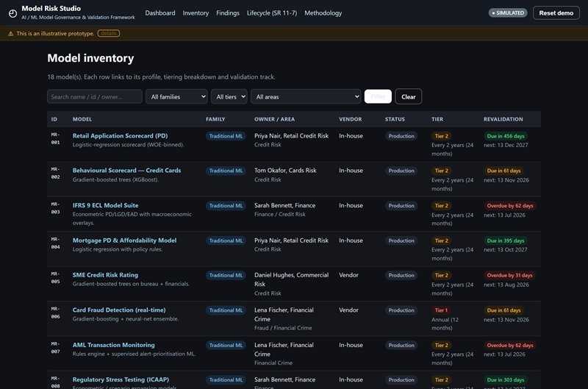Expand the All families dropdown
Image resolution: width=588 pixels, height=389 pixels.
coord(176,97)
